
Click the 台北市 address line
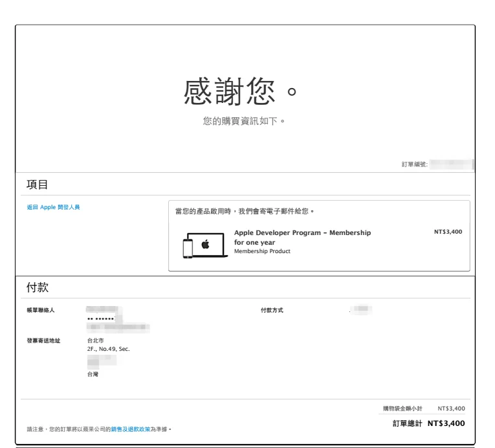[95, 341]
